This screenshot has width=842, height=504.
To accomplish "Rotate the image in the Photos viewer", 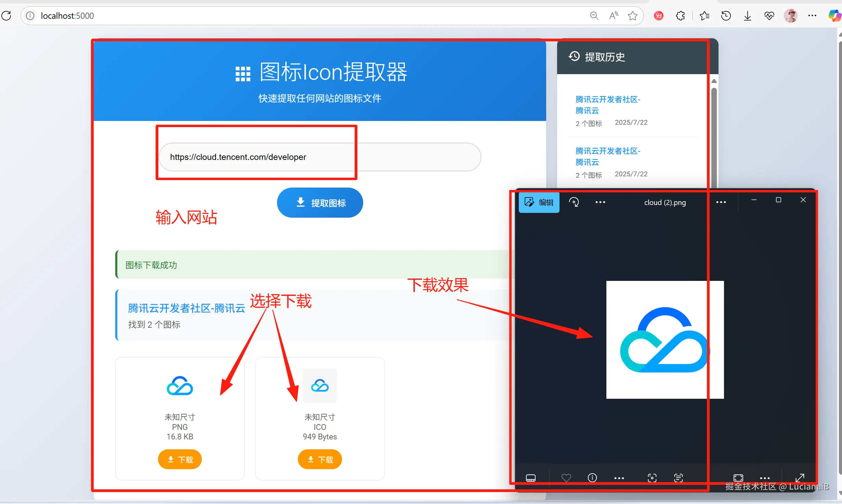I will pos(574,202).
